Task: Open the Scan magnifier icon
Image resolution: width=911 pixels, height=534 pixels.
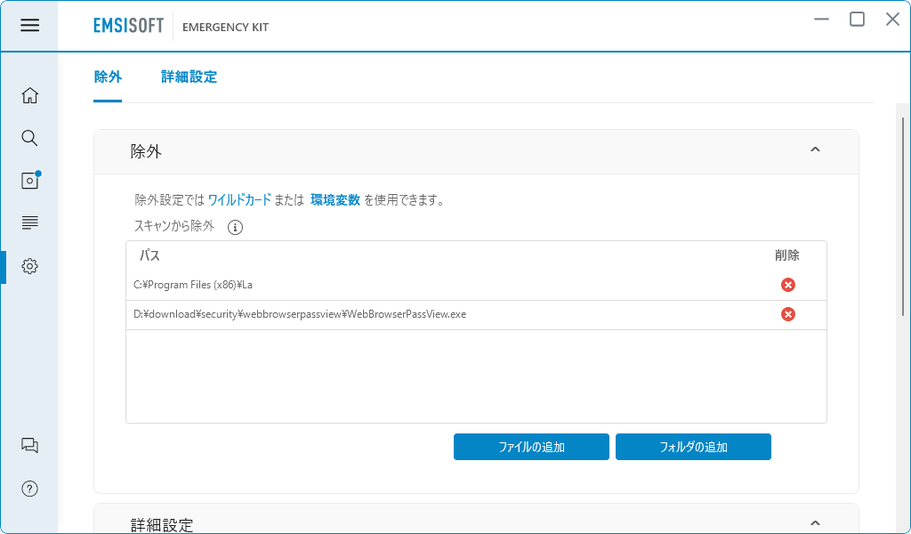Action: click(x=30, y=138)
